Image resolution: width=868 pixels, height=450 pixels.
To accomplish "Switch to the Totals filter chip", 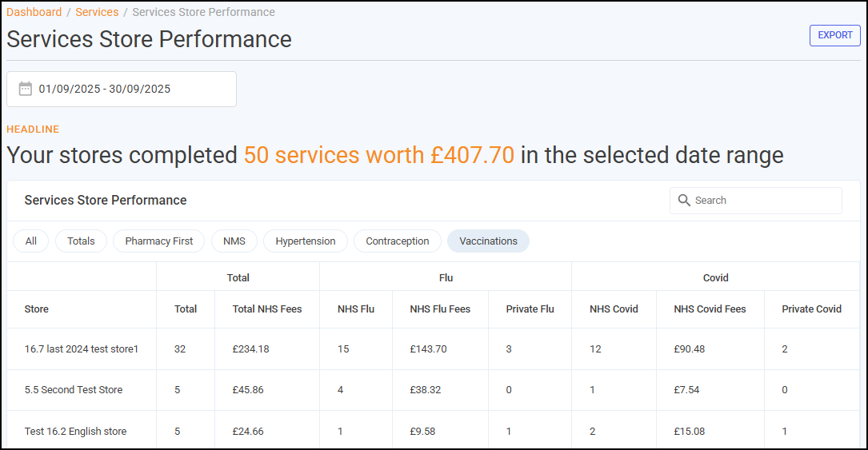I will click(x=81, y=241).
